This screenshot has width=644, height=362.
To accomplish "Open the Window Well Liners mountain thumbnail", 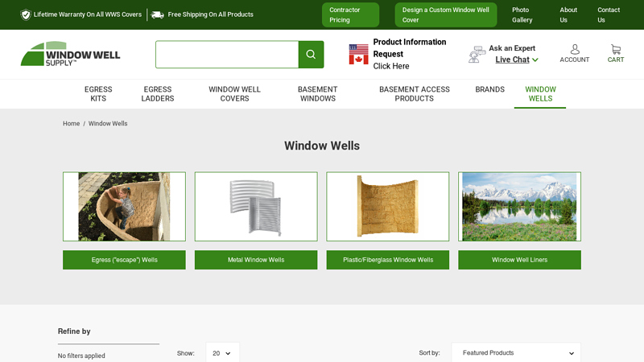I will pyautogui.click(x=519, y=207).
